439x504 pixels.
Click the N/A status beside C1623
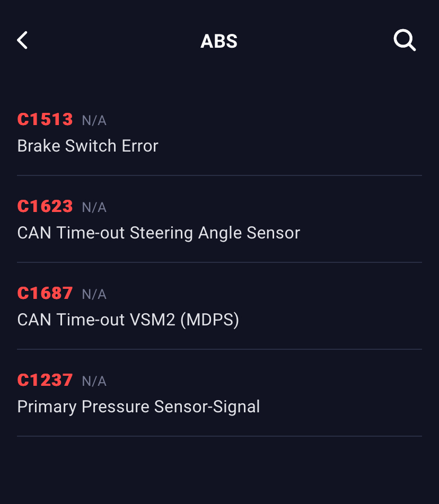point(94,208)
